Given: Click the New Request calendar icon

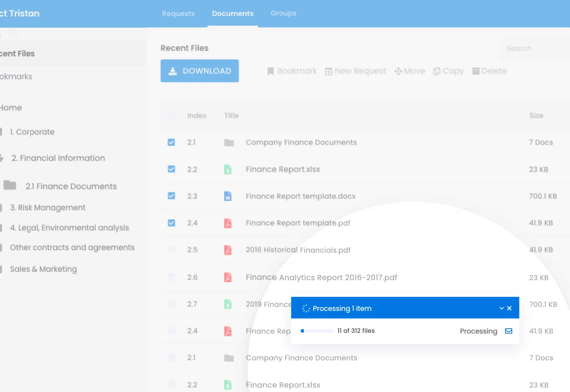Looking at the screenshot, I should [x=329, y=71].
